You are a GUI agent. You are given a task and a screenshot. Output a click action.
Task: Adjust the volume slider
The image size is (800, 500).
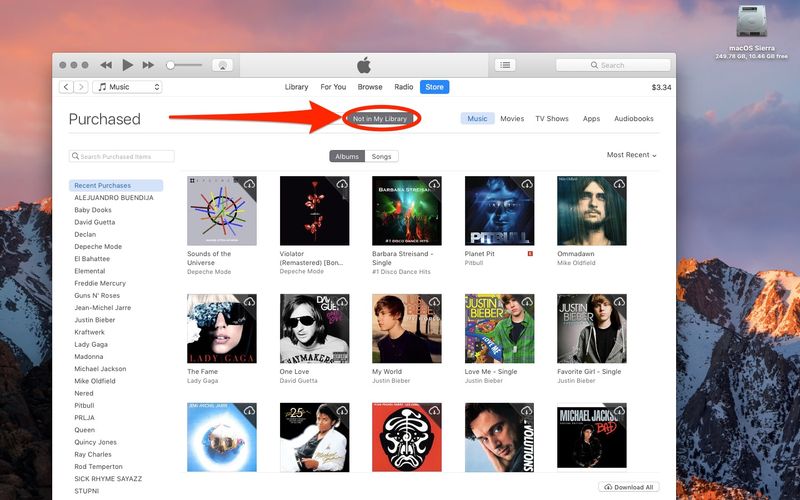click(x=185, y=65)
